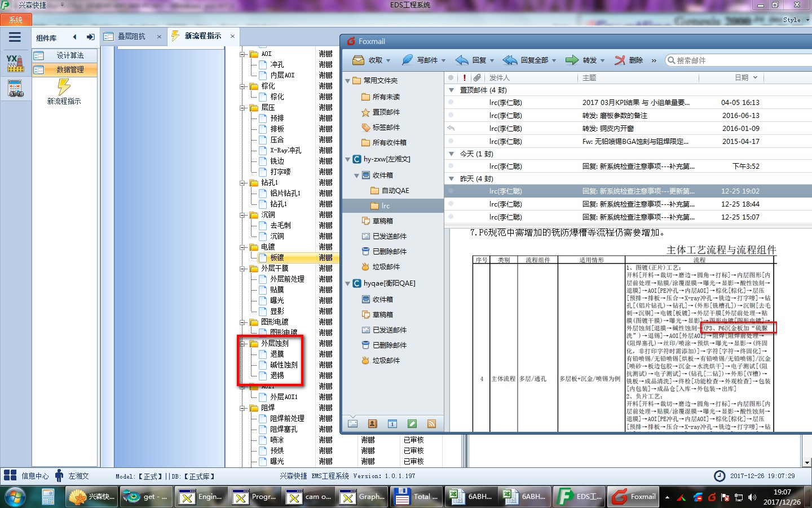
Task: Open Foxmail mail view icon at bottom
Action: 353,424
